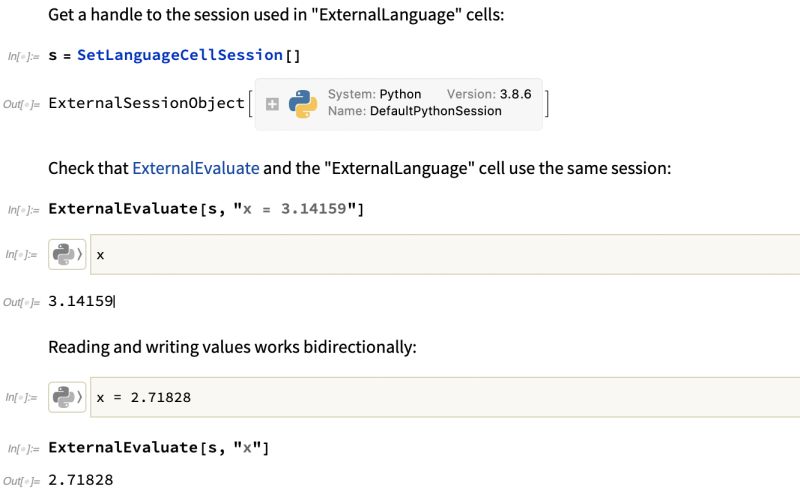
Task: Open the ExternalEvaluate documentation link
Action: [195, 168]
